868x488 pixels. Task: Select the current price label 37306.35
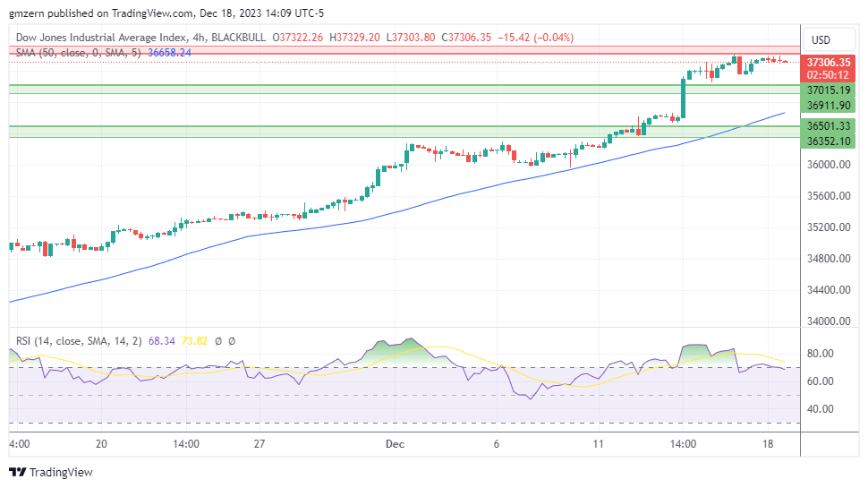point(828,63)
